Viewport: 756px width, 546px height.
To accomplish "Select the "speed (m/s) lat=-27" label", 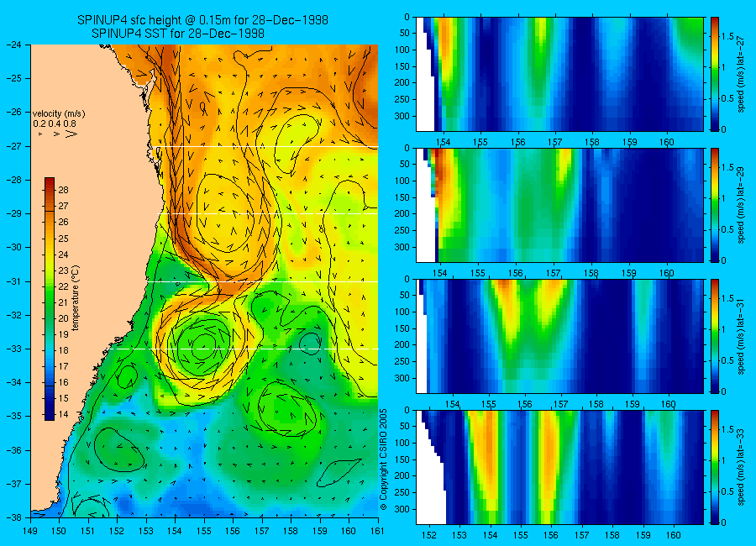I will click(742, 74).
